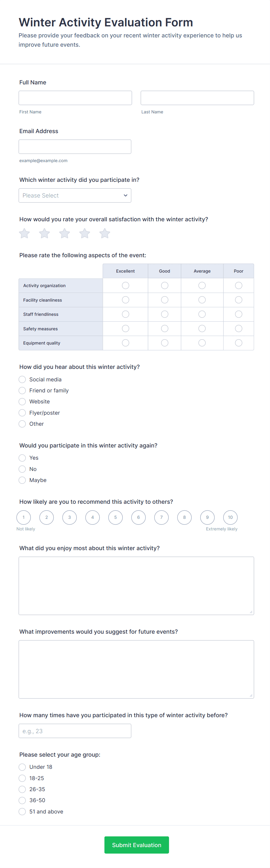The image size is (270, 868).
Task: Rate Activity organization as Excellent
Action: click(125, 285)
